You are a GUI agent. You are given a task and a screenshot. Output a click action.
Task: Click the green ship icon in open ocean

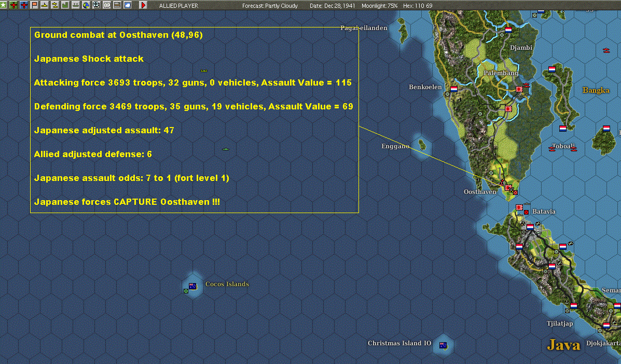[226, 149]
